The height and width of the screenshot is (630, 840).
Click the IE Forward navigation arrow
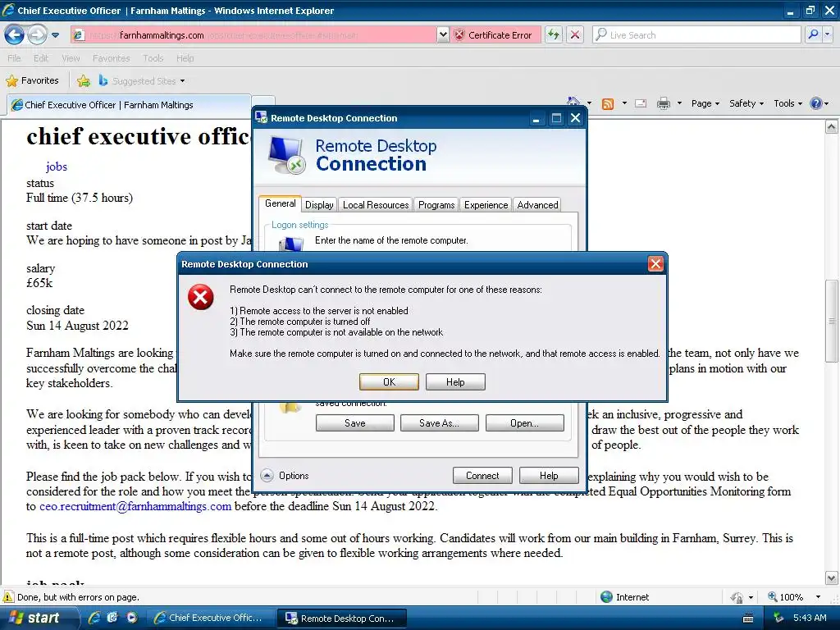(37, 35)
